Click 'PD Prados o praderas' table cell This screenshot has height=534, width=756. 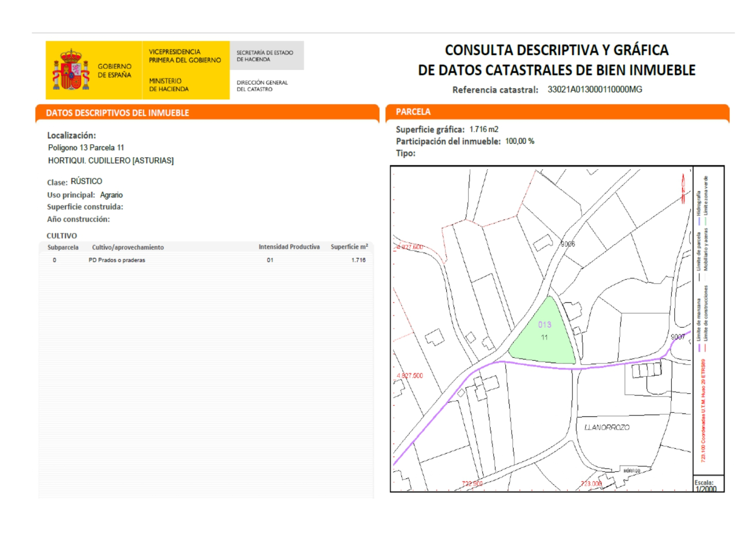(x=117, y=260)
